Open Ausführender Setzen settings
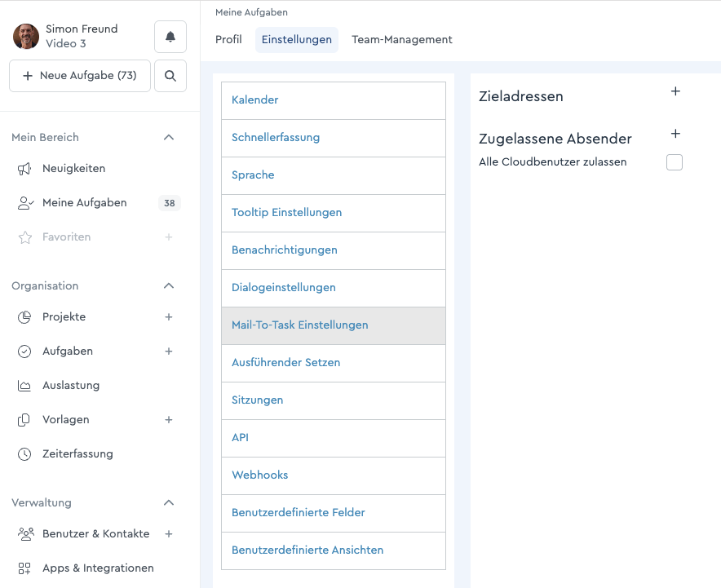721x588 pixels. (x=334, y=363)
